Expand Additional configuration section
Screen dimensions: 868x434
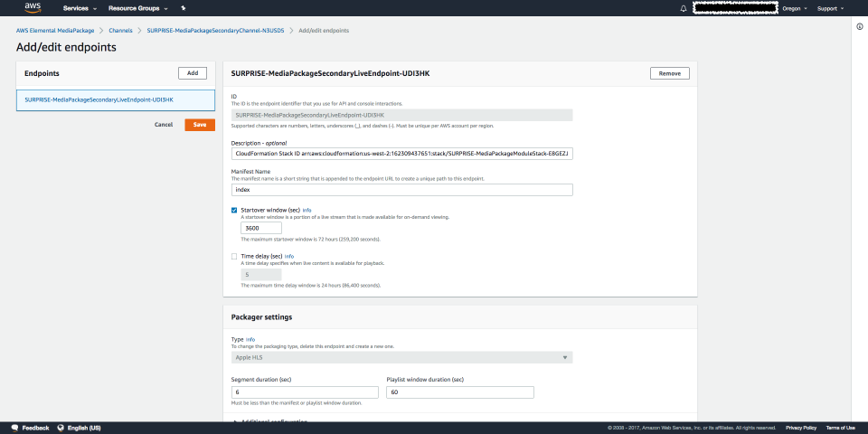[269, 421]
